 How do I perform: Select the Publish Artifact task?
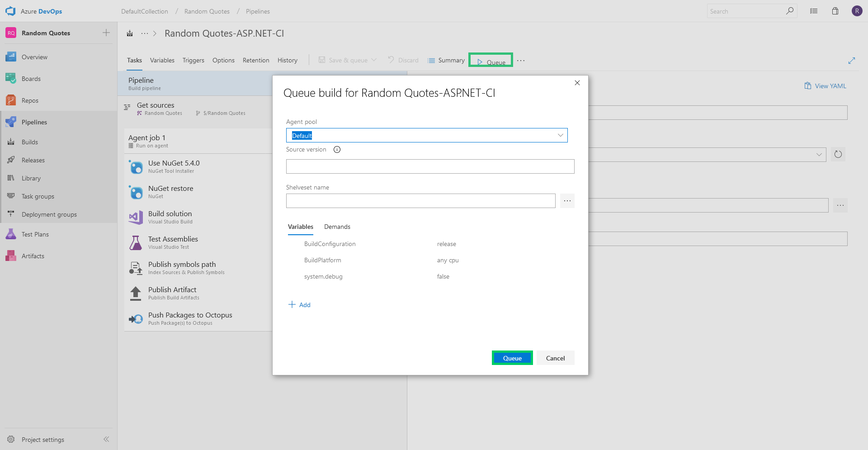point(198,293)
